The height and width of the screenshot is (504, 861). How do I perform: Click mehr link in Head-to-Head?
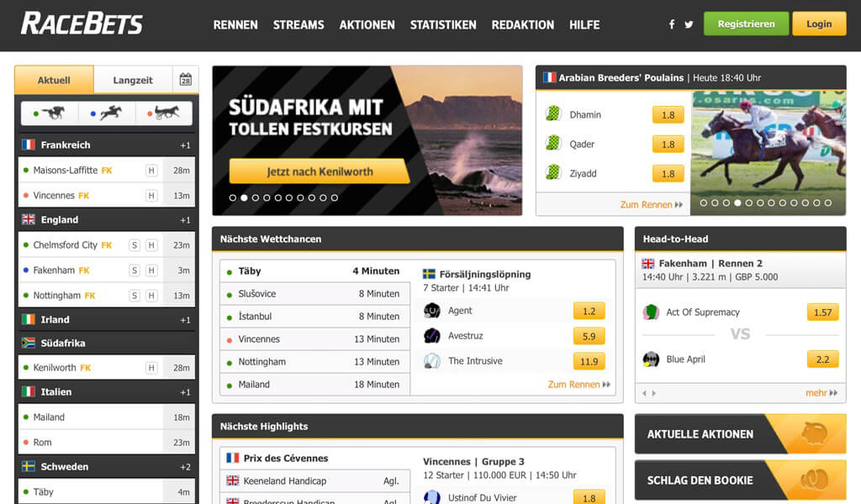821,393
